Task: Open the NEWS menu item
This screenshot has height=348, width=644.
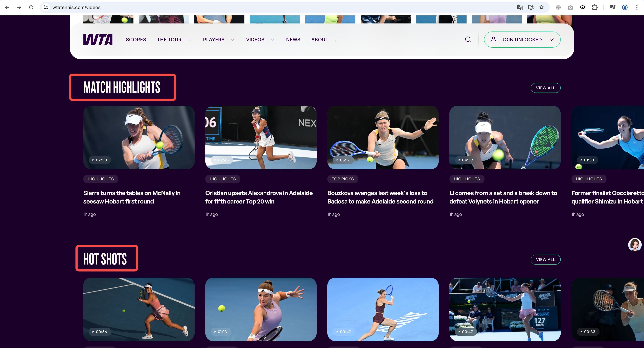Action: [x=293, y=39]
